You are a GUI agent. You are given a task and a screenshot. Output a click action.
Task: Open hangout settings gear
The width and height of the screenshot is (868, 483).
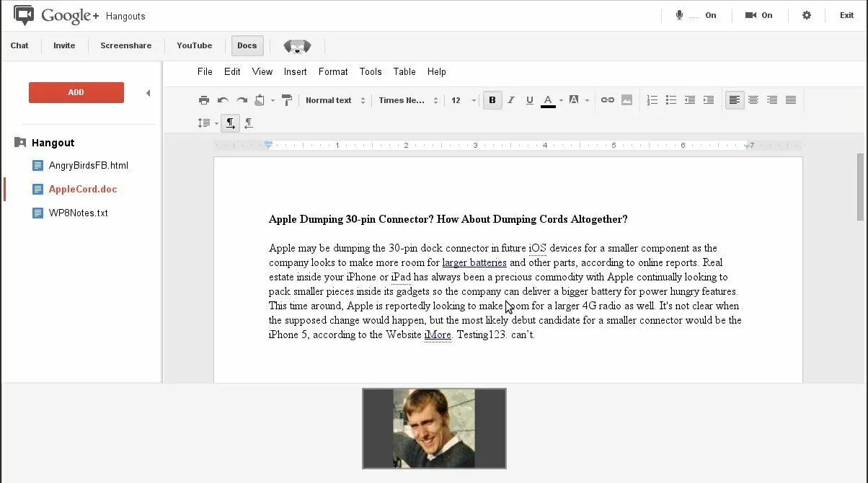pyautogui.click(x=807, y=15)
